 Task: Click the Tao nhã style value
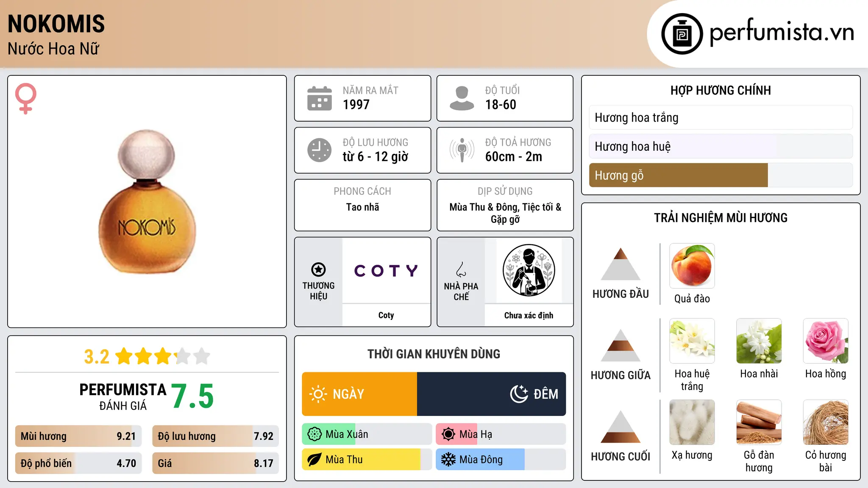tap(362, 207)
